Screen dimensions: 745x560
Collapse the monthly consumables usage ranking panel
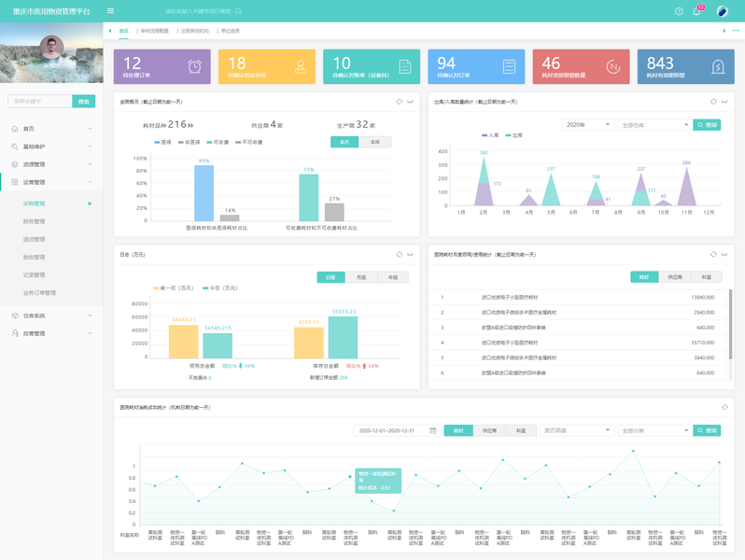pos(724,255)
